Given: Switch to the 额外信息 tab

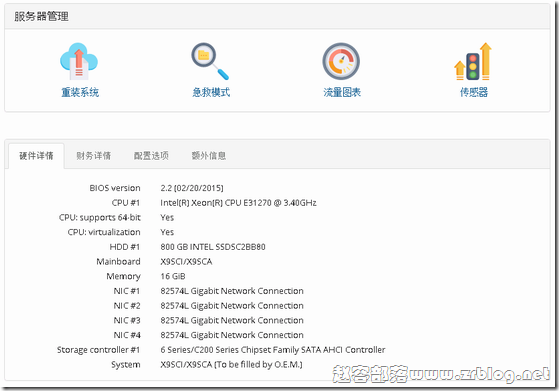Looking at the screenshot, I should pos(209,156).
